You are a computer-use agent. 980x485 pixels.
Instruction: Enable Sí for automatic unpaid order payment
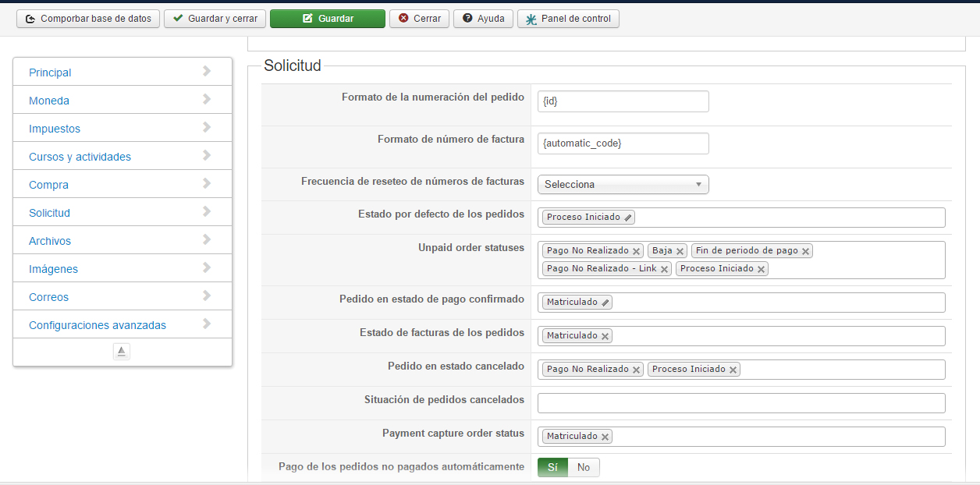(552, 467)
